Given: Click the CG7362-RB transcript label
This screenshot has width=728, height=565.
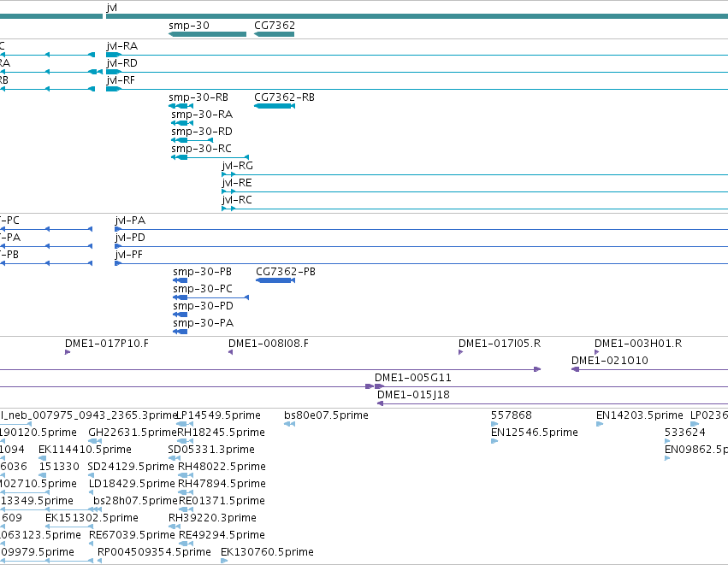Looking at the screenshot, I should (284, 97).
